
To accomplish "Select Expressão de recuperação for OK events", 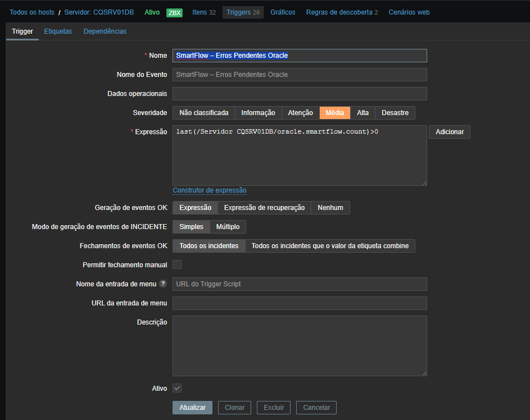I will pyautogui.click(x=264, y=208).
